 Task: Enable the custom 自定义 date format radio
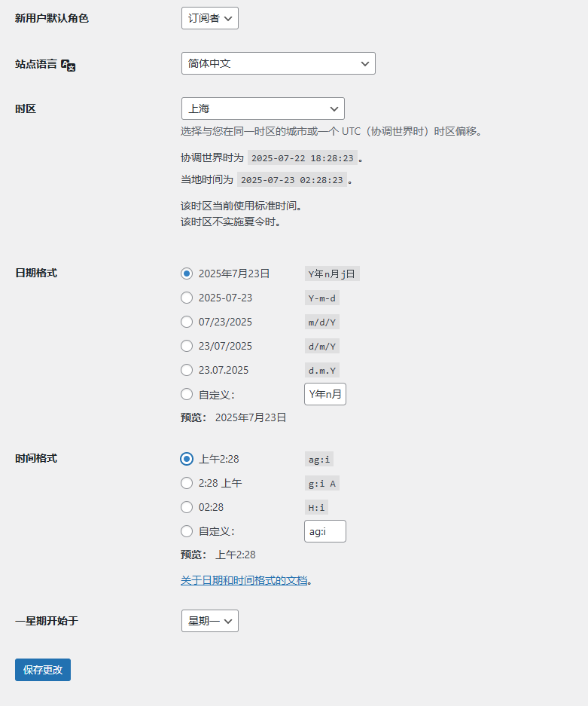[x=187, y=394]
